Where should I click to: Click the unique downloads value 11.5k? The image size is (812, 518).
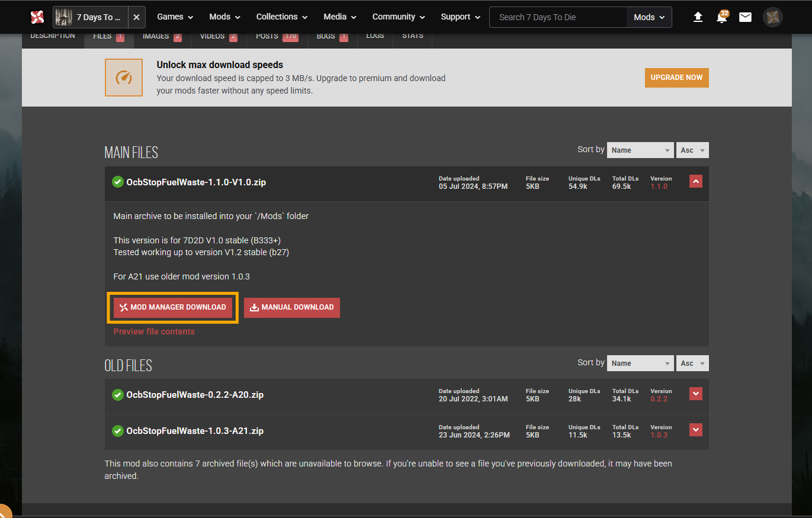(578, 435)
